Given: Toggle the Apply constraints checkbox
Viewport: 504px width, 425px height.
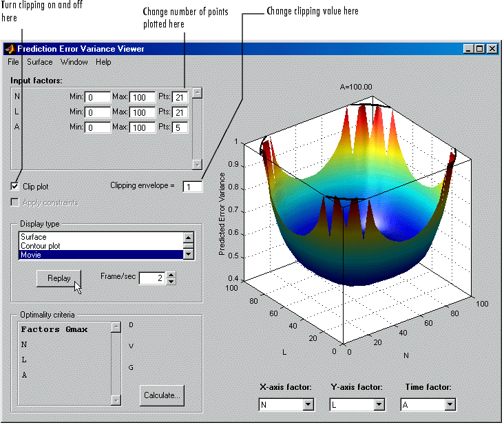Looking at the screenshot, I should [x=14, y=203].
